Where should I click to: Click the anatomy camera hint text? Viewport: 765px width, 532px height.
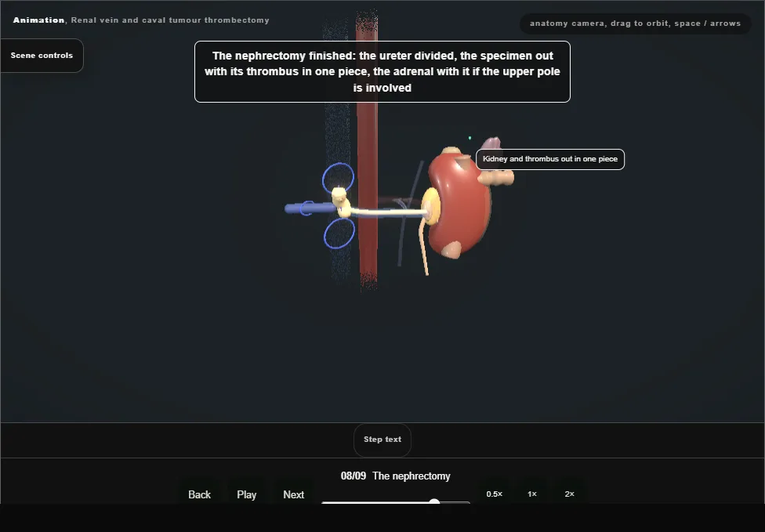click(635, 24)
